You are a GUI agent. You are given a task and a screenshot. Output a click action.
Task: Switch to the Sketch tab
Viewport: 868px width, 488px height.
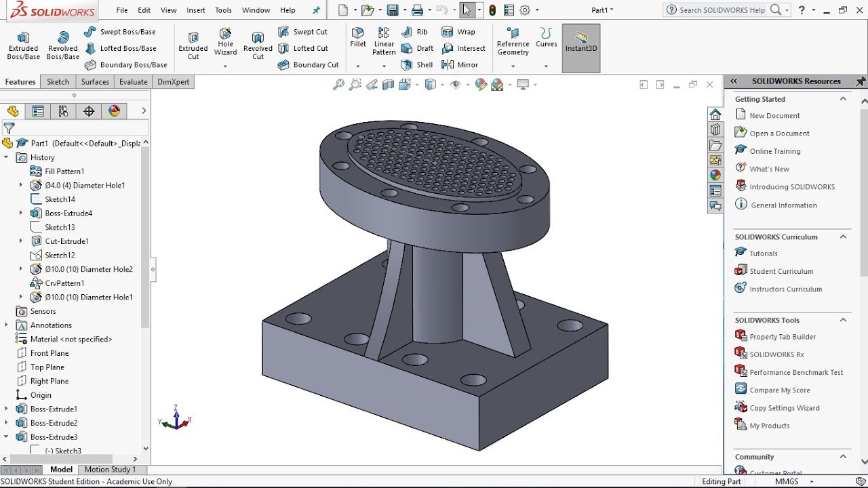(58, 82)
